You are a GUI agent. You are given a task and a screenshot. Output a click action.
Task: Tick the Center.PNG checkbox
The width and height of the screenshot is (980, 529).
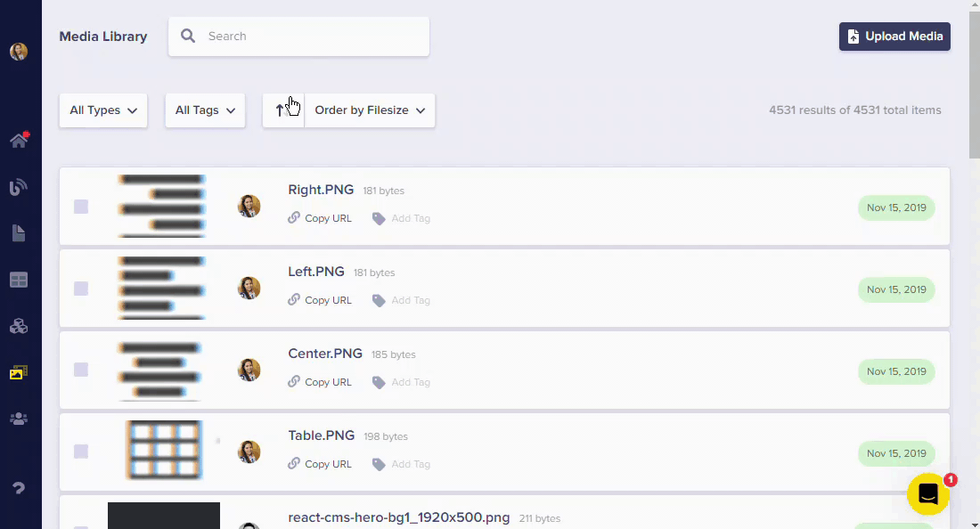coord(81,370)
